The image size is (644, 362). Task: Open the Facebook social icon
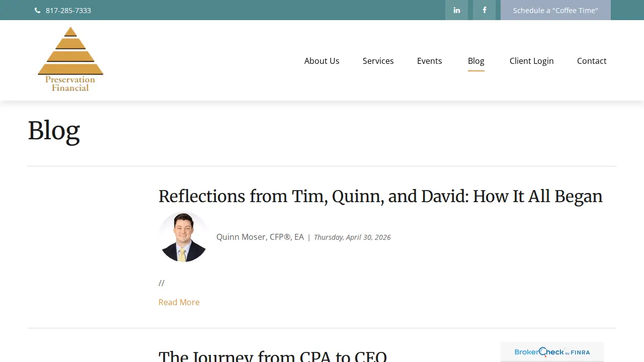click(484, 10)
